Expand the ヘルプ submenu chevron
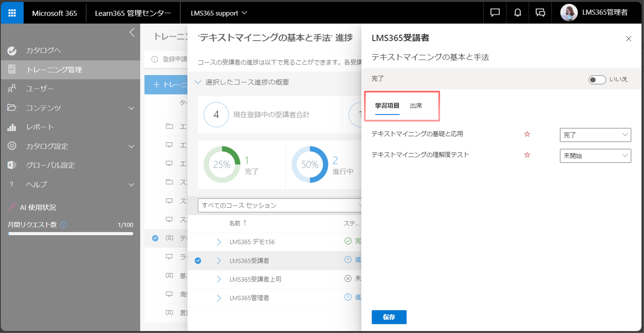Viewport: 644px width, 333px height. point(131,185)
